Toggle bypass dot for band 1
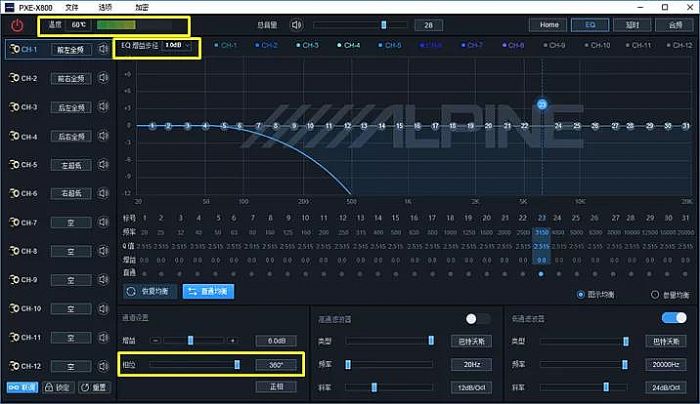This screenshot has height=404, width=700. 144,274
